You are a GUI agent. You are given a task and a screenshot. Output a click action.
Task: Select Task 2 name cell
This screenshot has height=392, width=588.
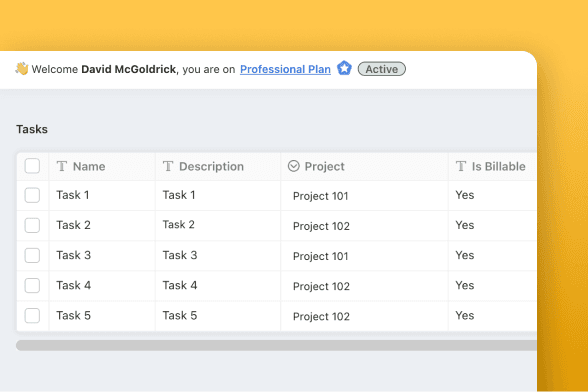tap(102, 225)
